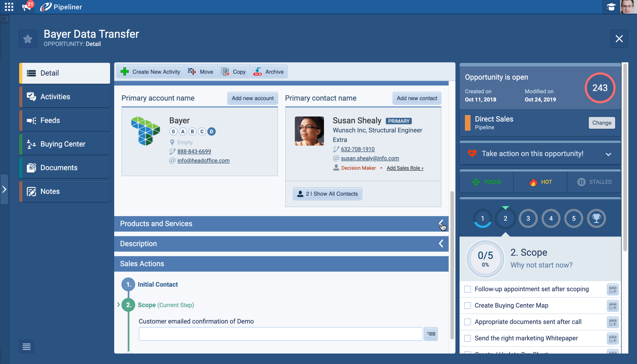Click Add new account button
This screenshot has height=364, width=637.
click(253, 98)
